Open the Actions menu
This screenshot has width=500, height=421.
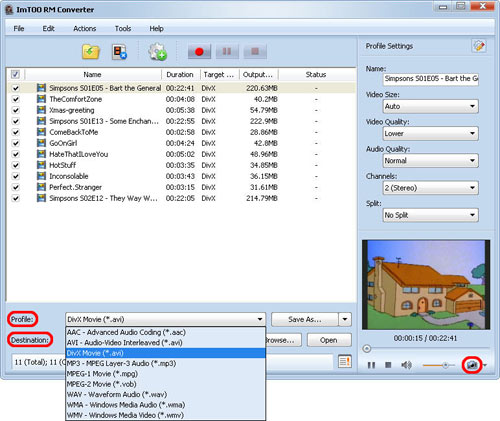click(x=85, y=29)
